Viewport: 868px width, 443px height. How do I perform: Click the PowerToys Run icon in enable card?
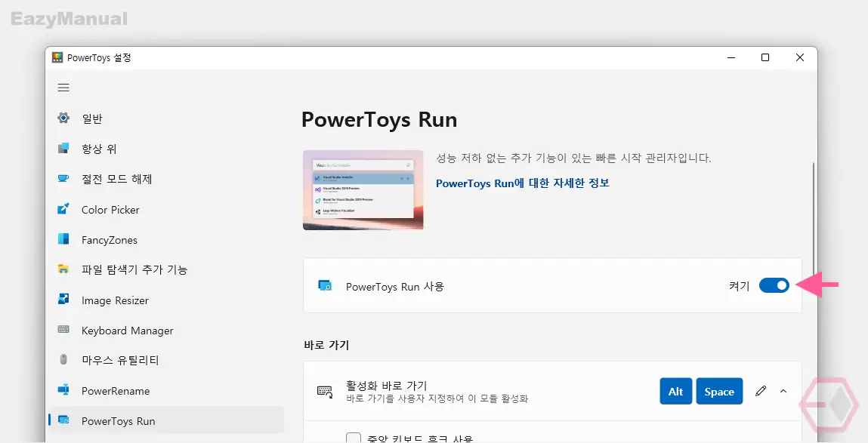pyautogui.click(x=325, y=286)
